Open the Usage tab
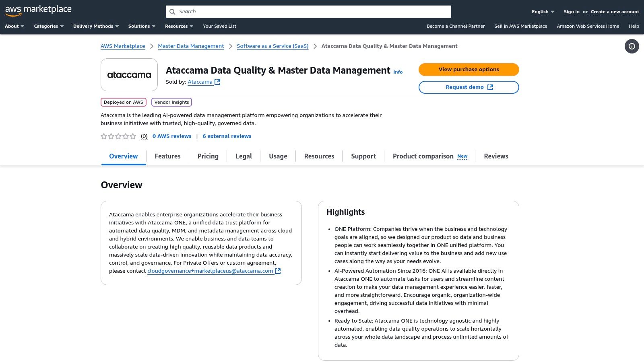Image resolution: width=644 pixels, height=362 pixels. point(278,156)
